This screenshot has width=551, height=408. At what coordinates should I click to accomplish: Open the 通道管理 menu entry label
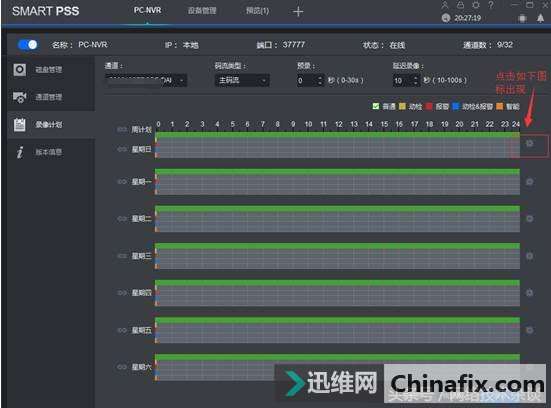[49, 97]
